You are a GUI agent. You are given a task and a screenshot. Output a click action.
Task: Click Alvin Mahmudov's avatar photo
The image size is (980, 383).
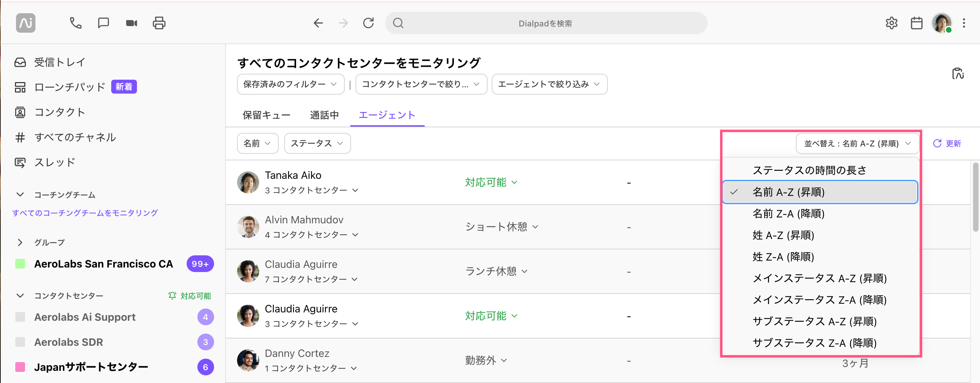coord(248,226)
